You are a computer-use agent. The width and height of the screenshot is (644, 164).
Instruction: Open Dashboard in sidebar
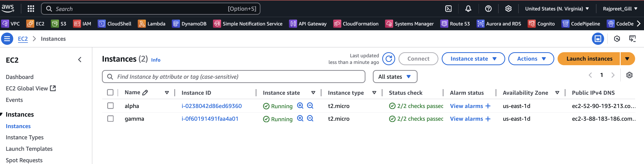coord(20,77)
